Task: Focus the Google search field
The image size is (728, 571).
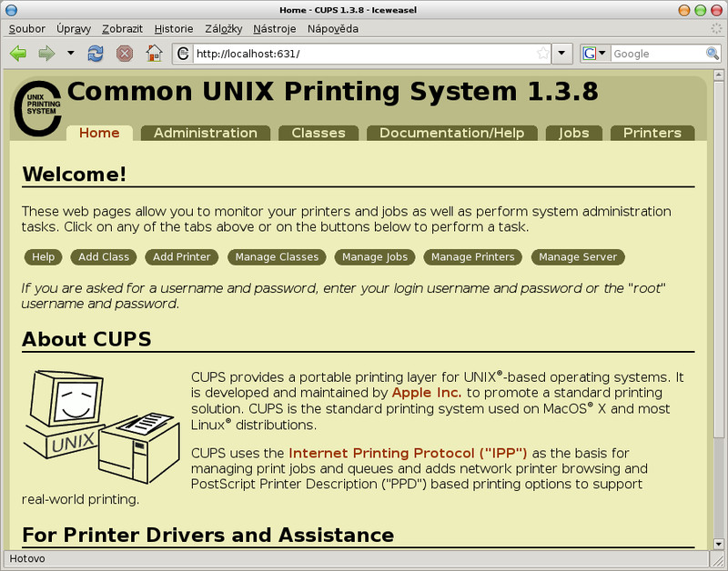Action: coord(657,54)
